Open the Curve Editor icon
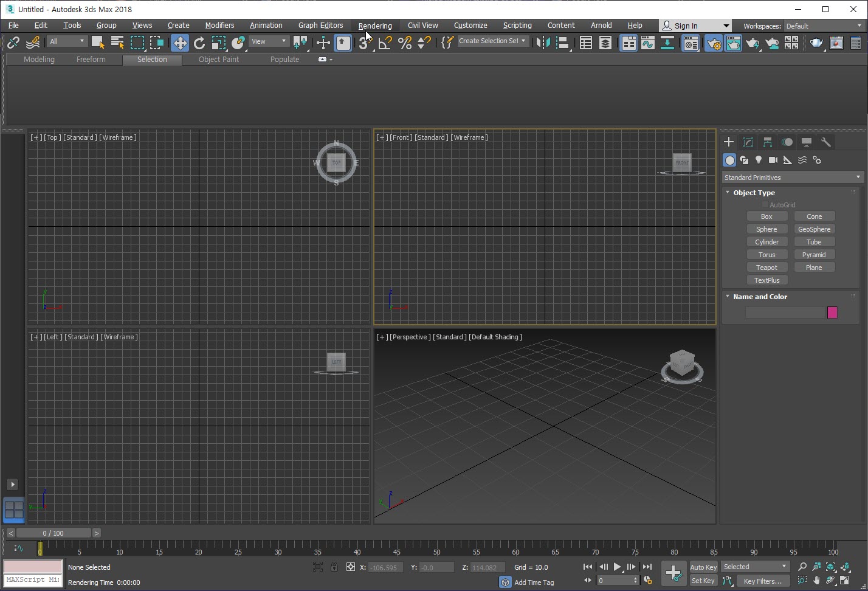The image size is (868, 591). (648, 43)
